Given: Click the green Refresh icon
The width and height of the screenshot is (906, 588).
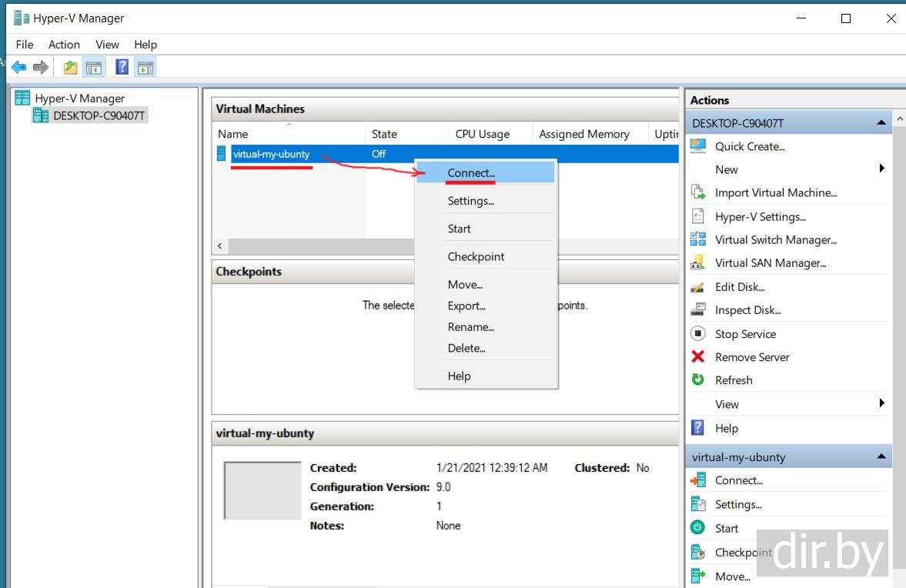Looking at the screenshot, I should coord(698,380).
